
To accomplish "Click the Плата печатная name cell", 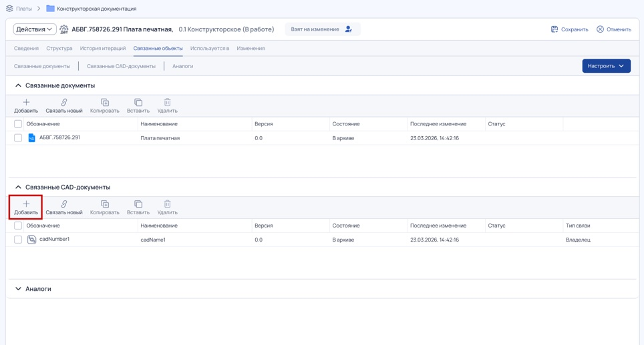I will 160,138.
